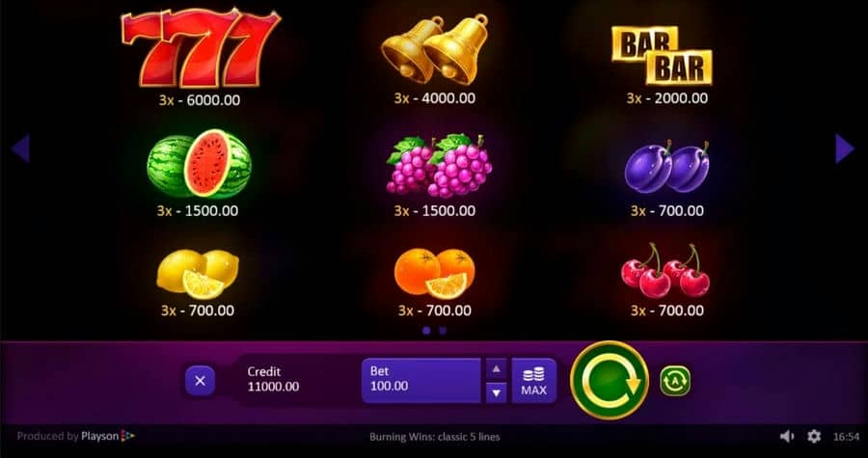Close the paytable with the X button
868x458 pixels.
(x=201, y=381)
